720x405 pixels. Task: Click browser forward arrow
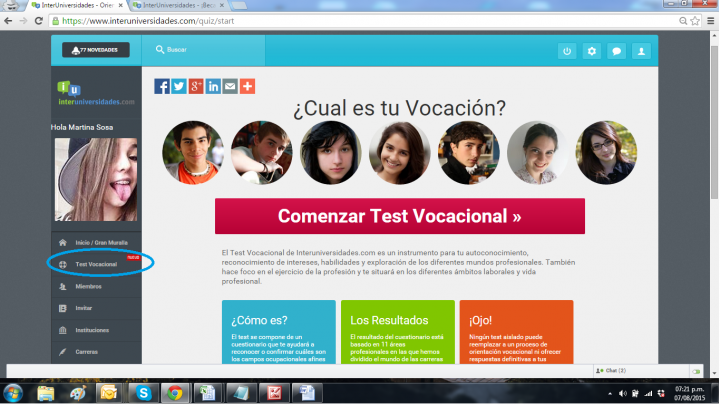tap(23, 21)
